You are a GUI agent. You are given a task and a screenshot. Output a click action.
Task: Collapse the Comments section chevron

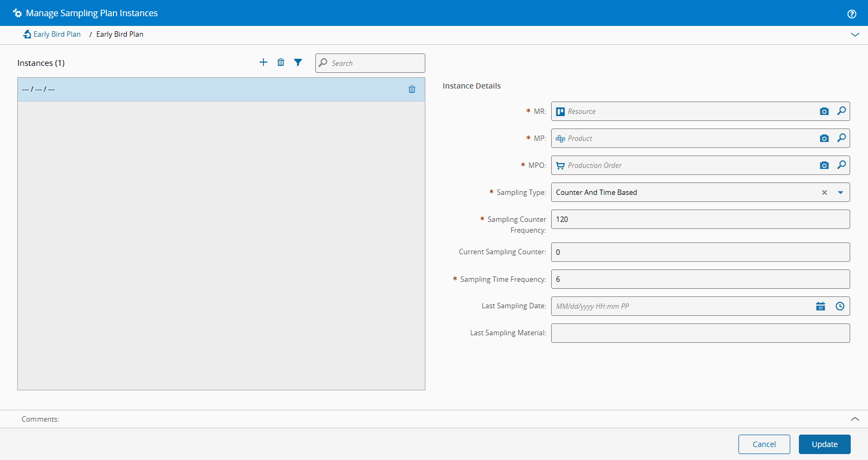(x=855, y=419)
